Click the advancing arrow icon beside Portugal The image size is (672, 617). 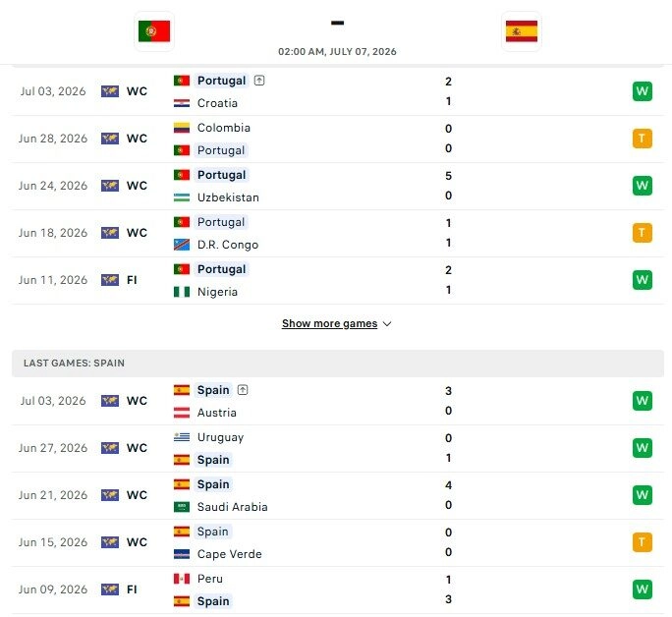click(x=259, y=81)
